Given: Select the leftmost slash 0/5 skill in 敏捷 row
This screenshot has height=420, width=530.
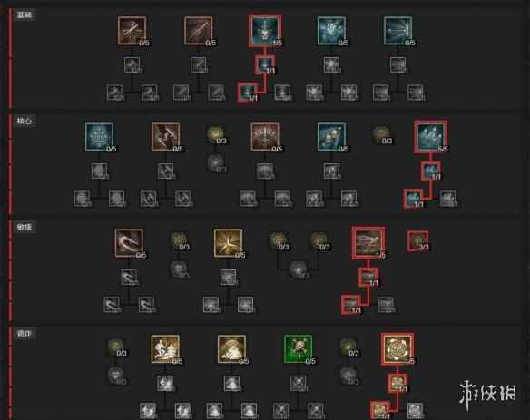Looking at the screenshot, I should pyautogui.click(x=129, y=242).
